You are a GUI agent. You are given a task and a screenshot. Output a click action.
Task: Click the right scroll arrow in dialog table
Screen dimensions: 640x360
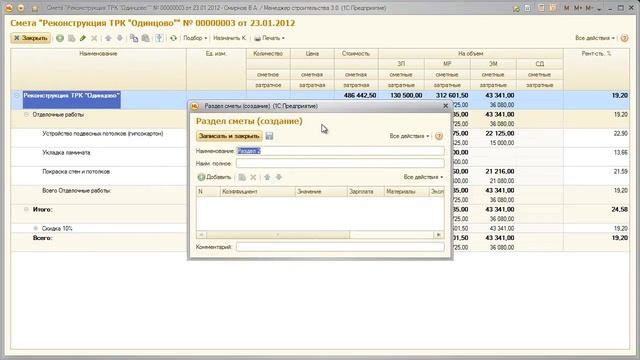[x=438, y=235]
